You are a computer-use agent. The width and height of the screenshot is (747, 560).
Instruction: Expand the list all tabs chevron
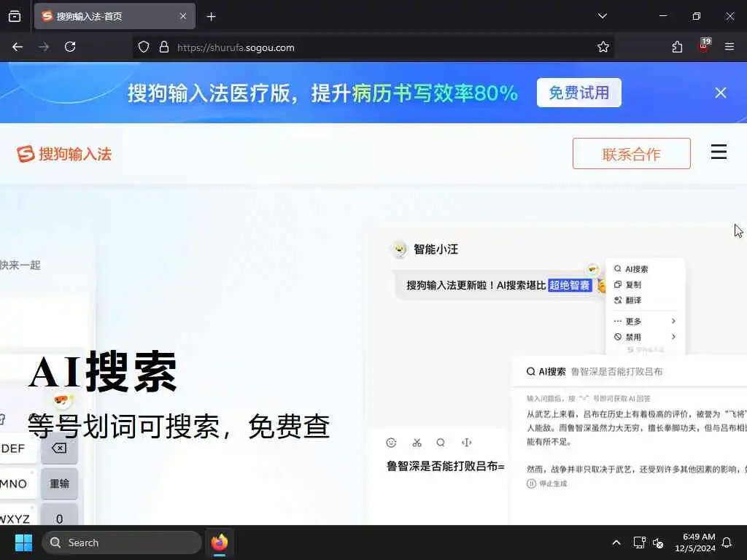pyautogui.click(x=602, y=16)
